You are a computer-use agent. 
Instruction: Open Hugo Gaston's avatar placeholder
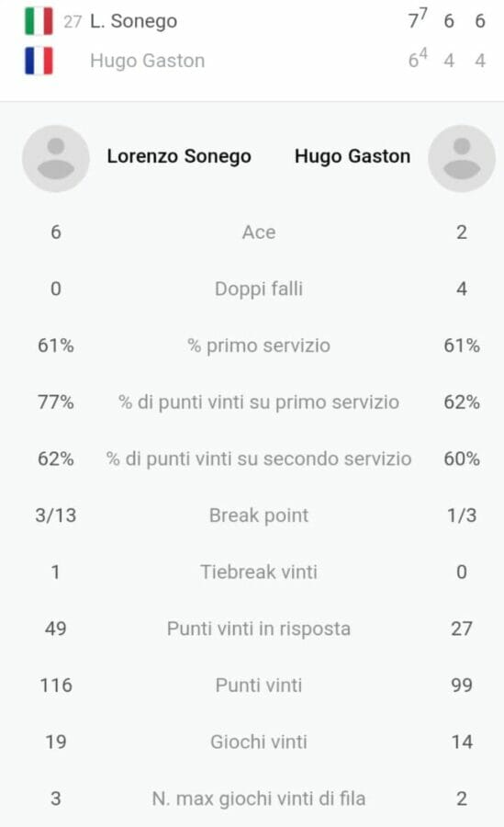click(x=462, y=158)
